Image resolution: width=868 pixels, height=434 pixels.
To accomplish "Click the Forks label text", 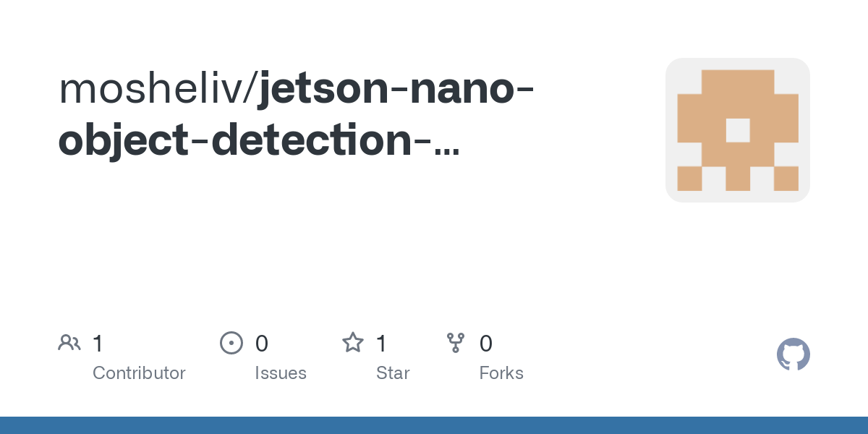I will point(501,373).
